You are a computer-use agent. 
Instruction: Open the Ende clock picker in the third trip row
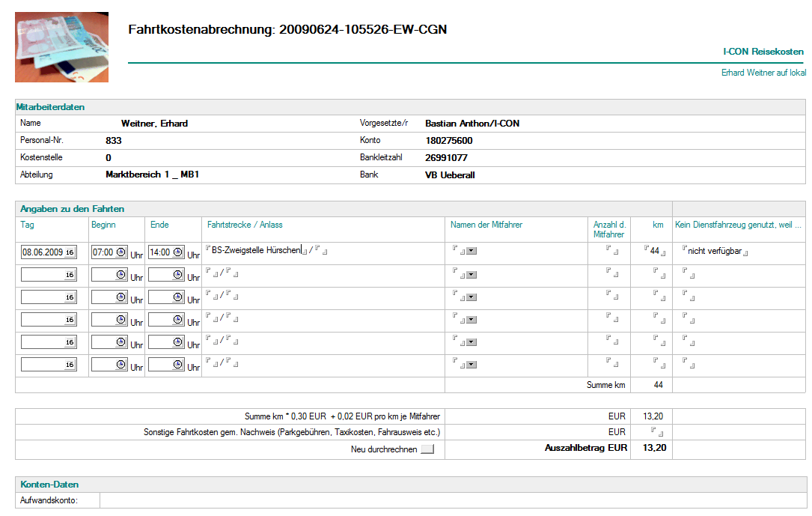(x=177, y=297)
